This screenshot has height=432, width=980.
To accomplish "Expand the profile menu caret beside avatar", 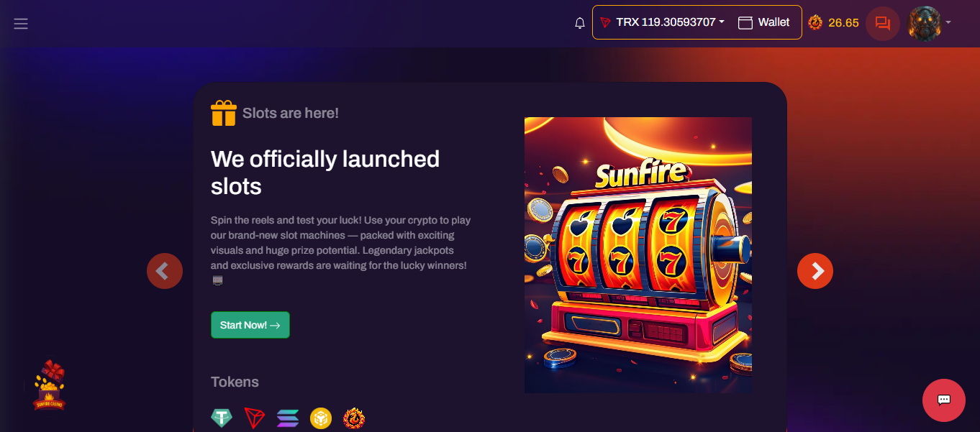I will click(948, 22).
